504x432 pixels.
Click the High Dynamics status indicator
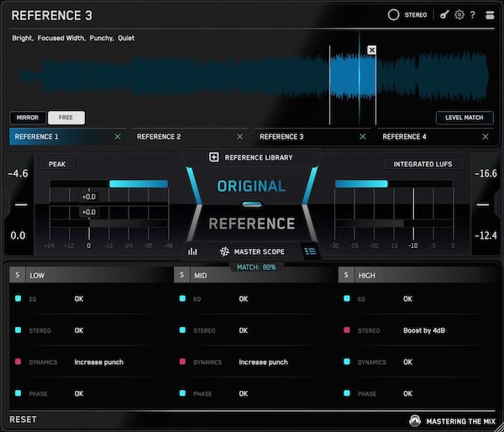click(x=347, y=362)
